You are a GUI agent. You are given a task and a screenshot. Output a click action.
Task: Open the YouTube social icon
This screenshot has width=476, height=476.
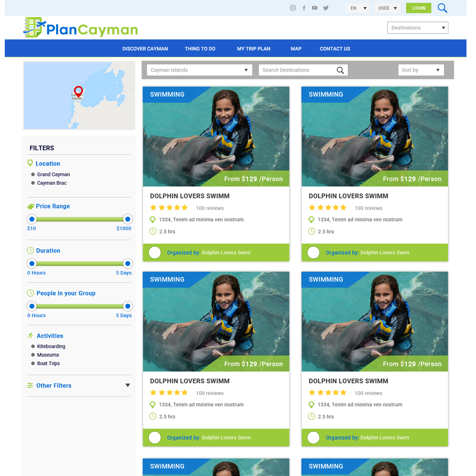point(314,8)
